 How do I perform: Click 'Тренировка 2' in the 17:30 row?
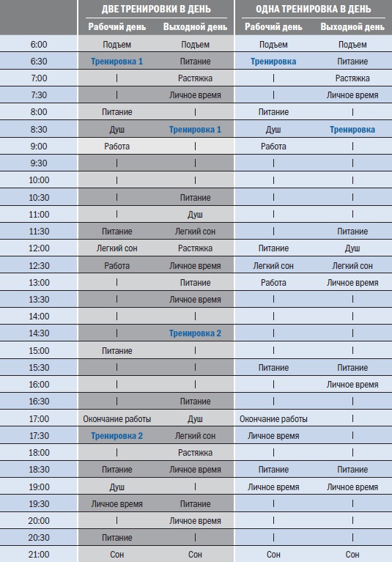tap(117, 436)
